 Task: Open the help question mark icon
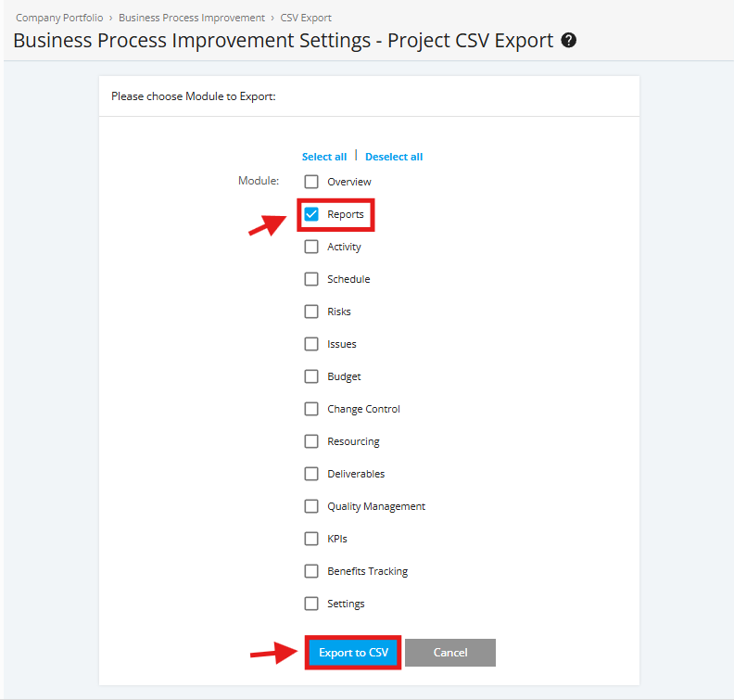(568, 40)
